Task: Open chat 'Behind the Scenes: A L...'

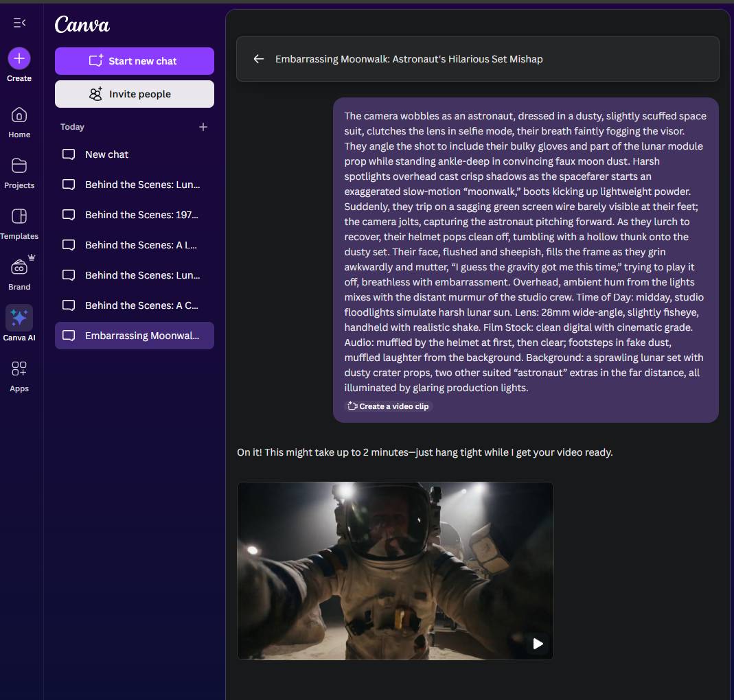Action: click(x=135, y=245)
